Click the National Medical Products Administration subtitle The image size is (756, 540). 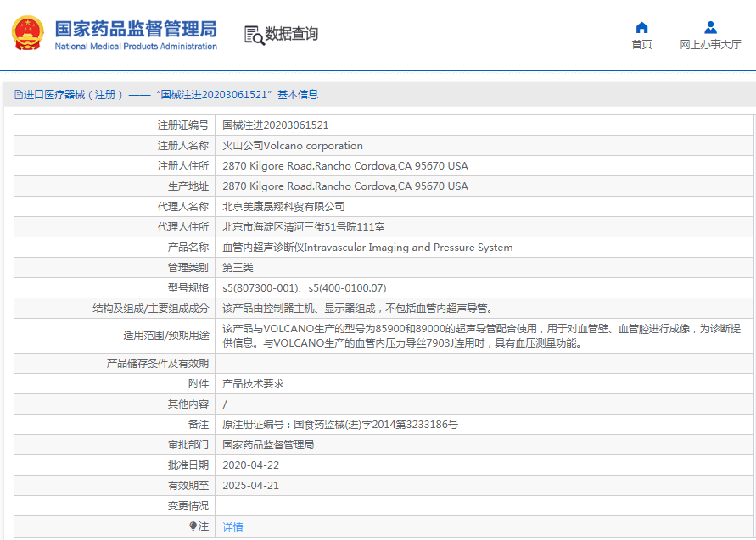(x=136, y=47)
